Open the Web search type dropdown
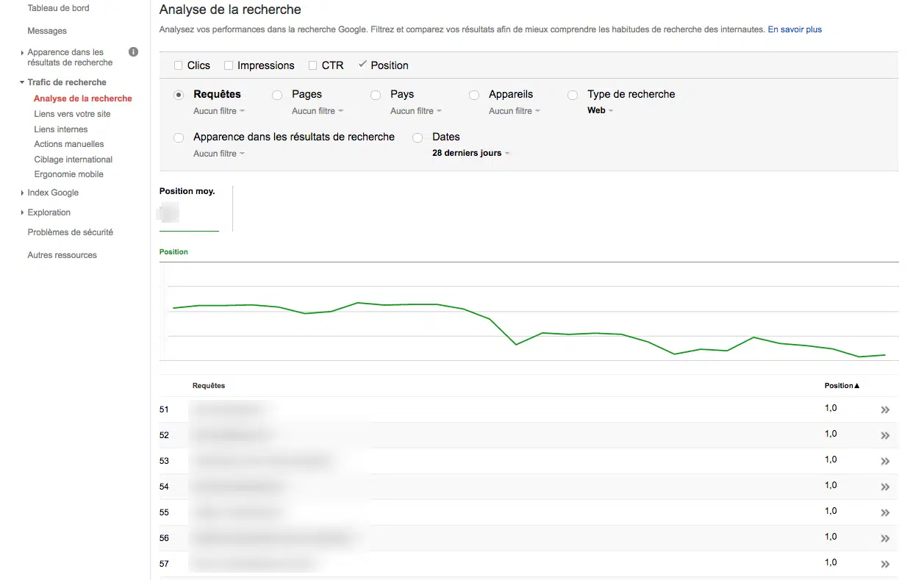This screenshot has height=580, width=924. click(x=600, y=110)
